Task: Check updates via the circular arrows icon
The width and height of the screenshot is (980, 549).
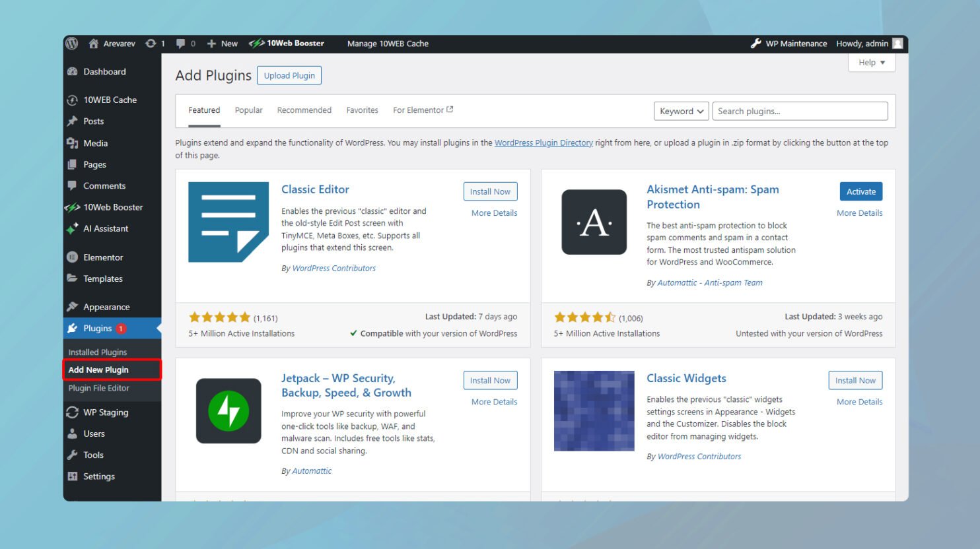Action: (x=151, y=43)
